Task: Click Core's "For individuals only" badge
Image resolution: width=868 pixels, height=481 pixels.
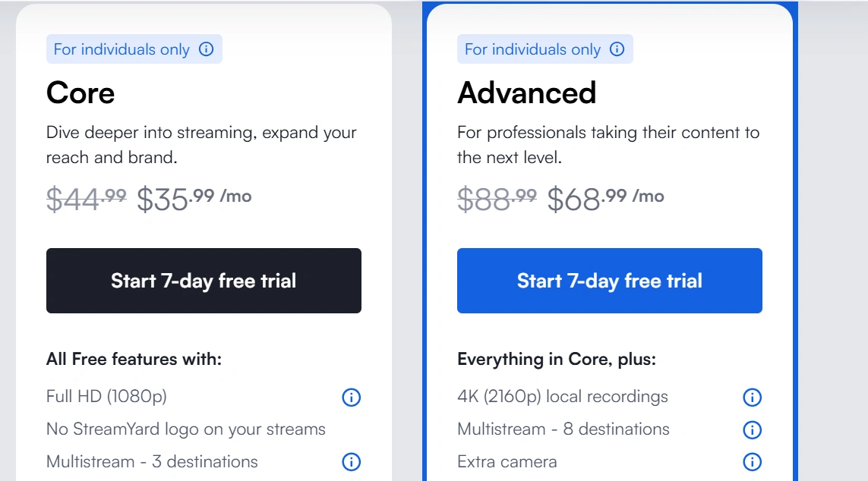Action: point(122,49)
